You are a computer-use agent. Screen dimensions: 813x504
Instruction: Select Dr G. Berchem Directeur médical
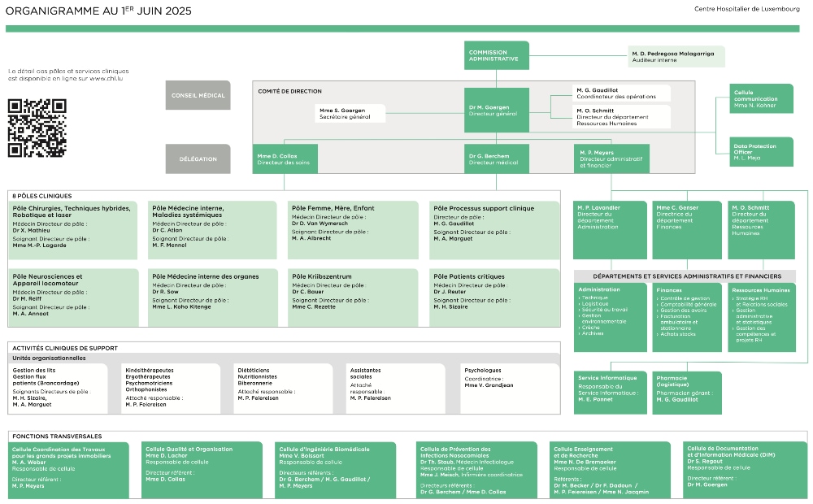click(496, 159)
